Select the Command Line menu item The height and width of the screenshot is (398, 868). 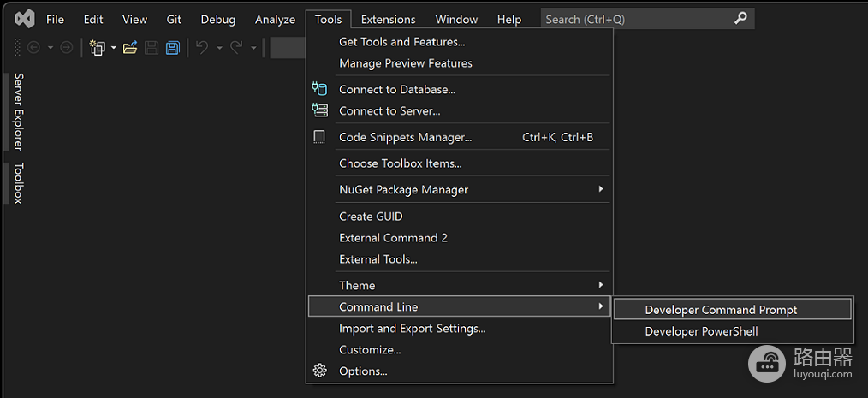(x=460, y=306)
